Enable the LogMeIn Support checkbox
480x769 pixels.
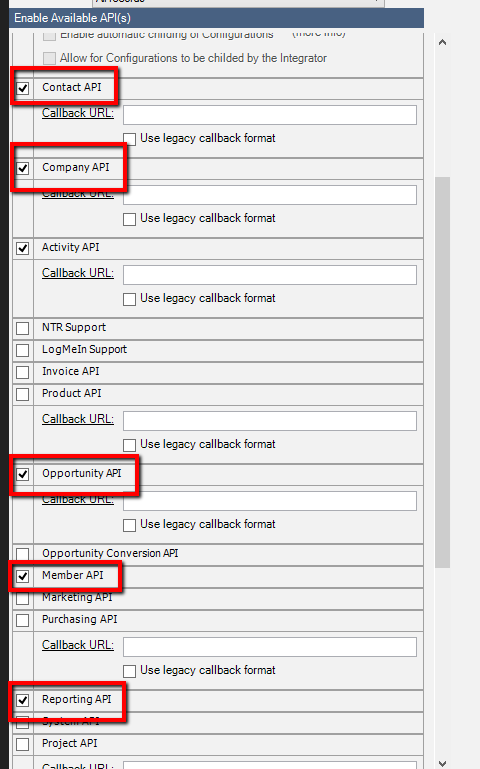23,350
